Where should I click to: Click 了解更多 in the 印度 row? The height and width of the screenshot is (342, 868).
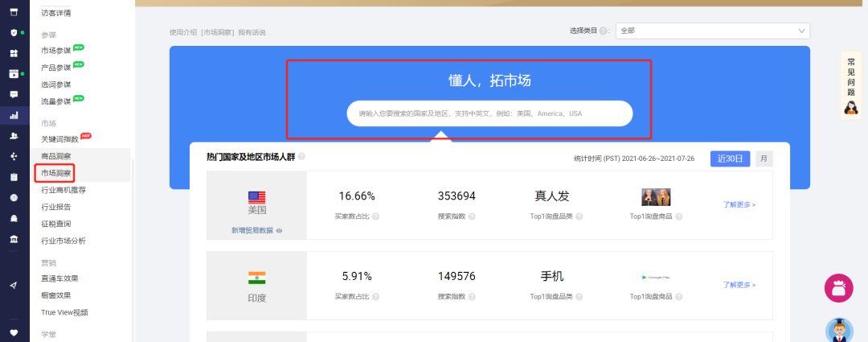coord(739,285)
